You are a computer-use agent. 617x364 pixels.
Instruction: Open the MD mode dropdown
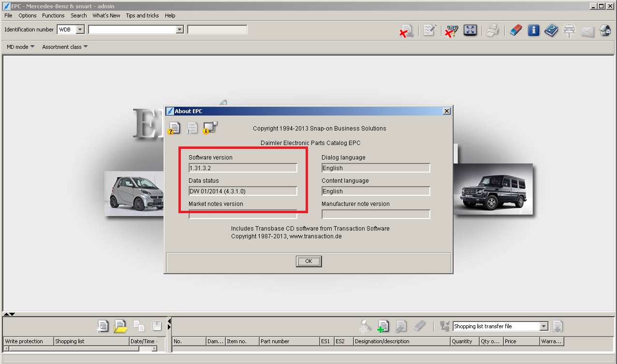click(x=21, y=47)
